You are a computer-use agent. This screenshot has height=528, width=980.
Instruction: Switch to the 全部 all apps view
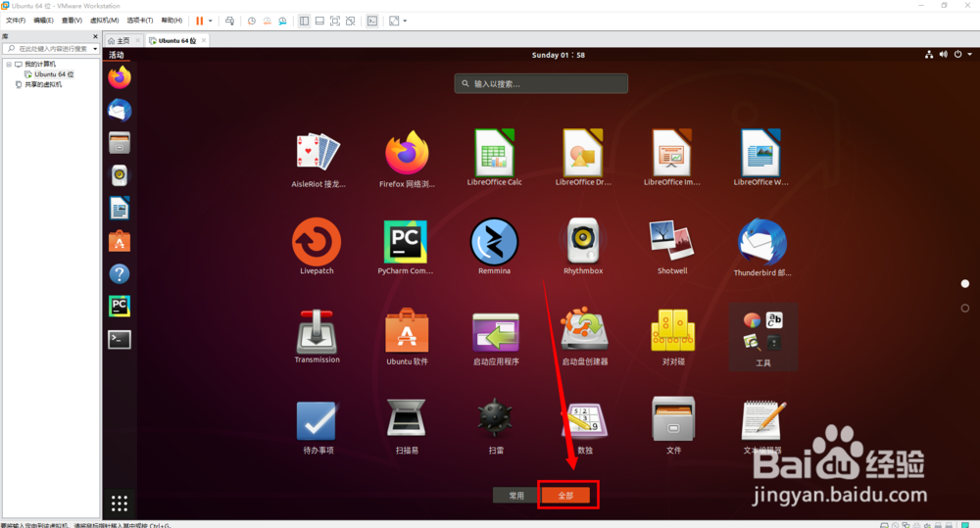point(565,495)
